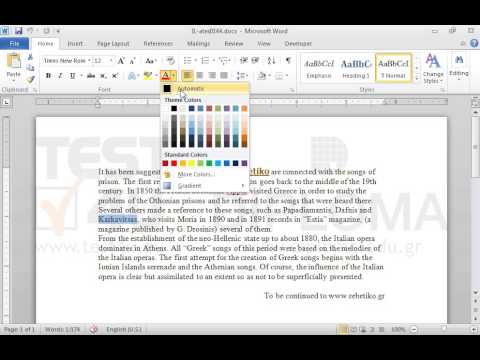Switch to the Insert ribbon tab

[x=75, y=44]
